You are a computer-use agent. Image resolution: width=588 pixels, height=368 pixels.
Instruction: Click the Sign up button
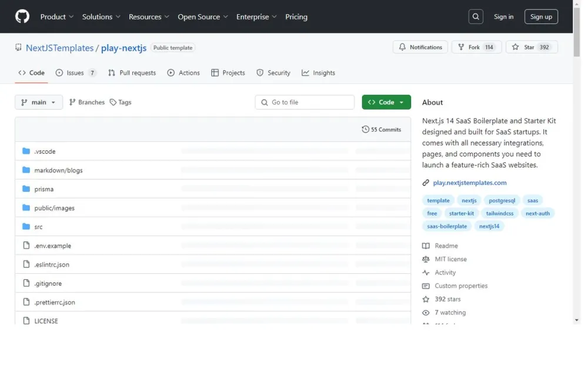click(541, 16)
